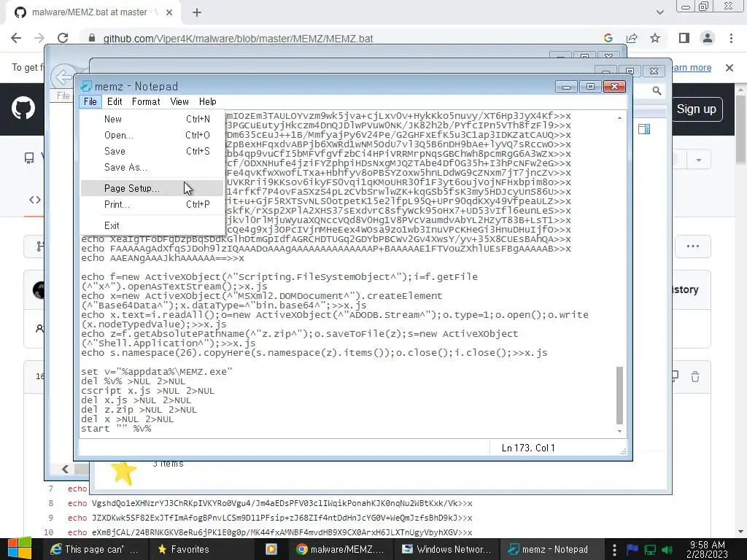Click the GitHub delete file trash icon

point(695,377)
